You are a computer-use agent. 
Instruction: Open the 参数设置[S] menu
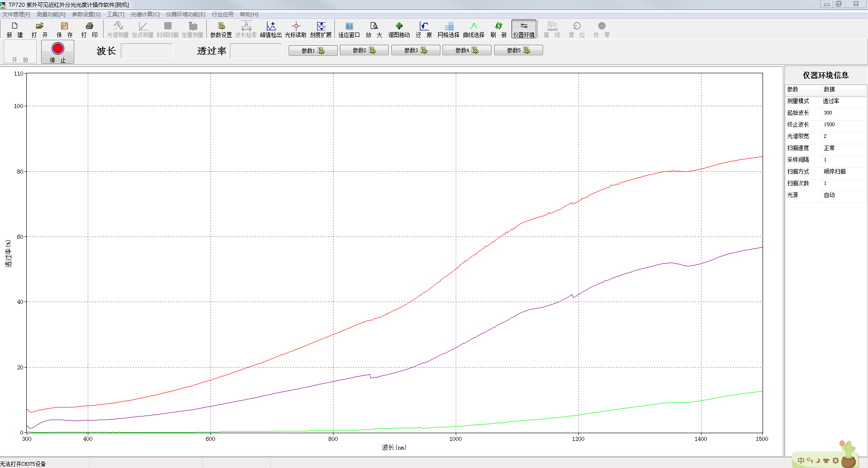coord(86,14)
